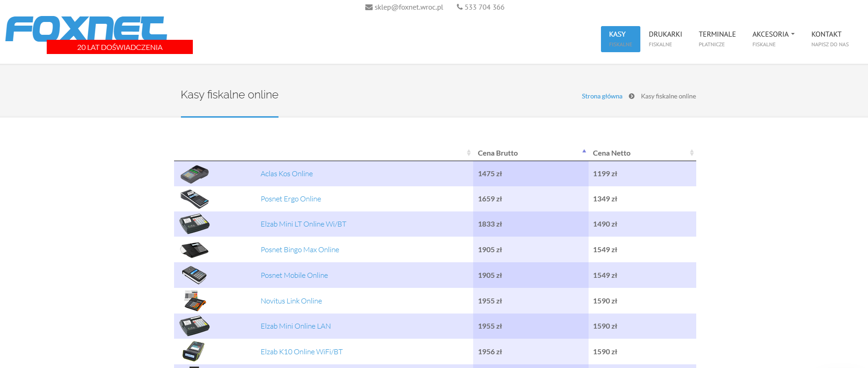Image resolution: width=868 pixels, height=368 pixels.
Task: Toggle Cena Brutto ascending sort arrow
Action: 584,151
